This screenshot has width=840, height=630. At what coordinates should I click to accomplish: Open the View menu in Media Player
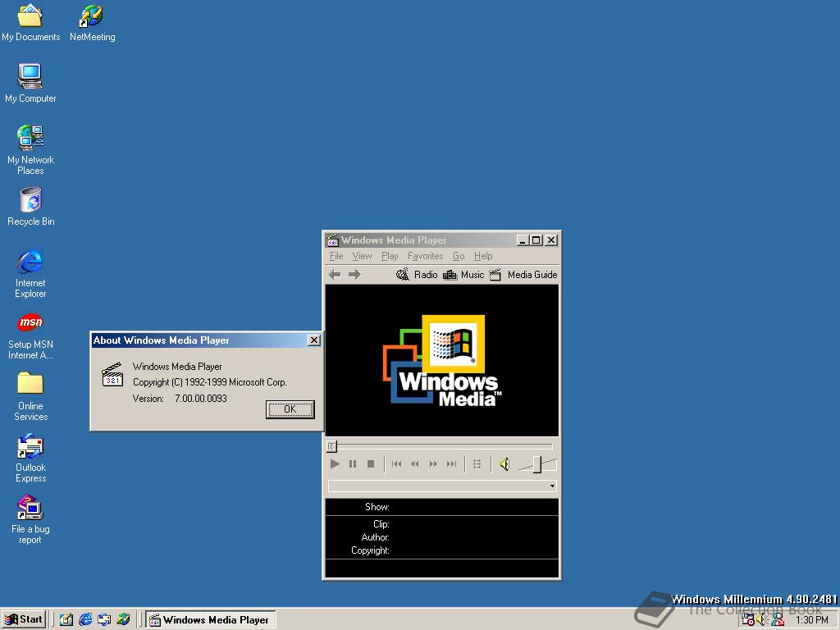click(x=362, y=256)
